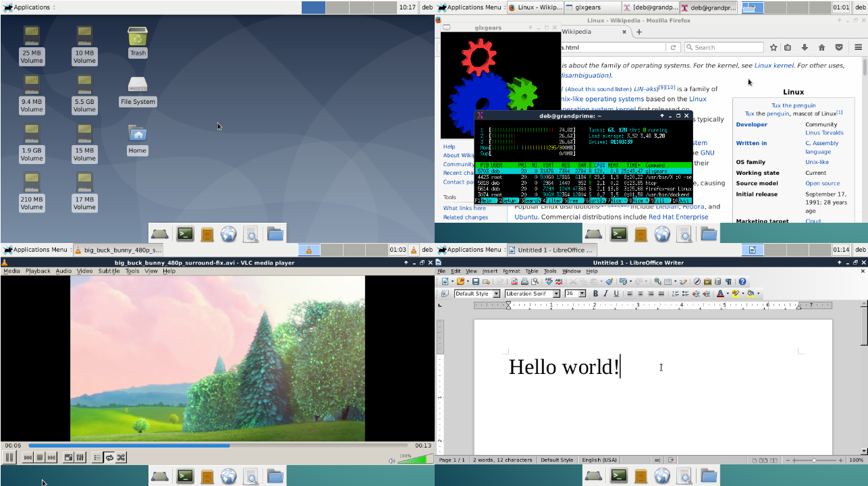
Task: Open the Linus Torvalds link
Action: (x=824, y=133)
